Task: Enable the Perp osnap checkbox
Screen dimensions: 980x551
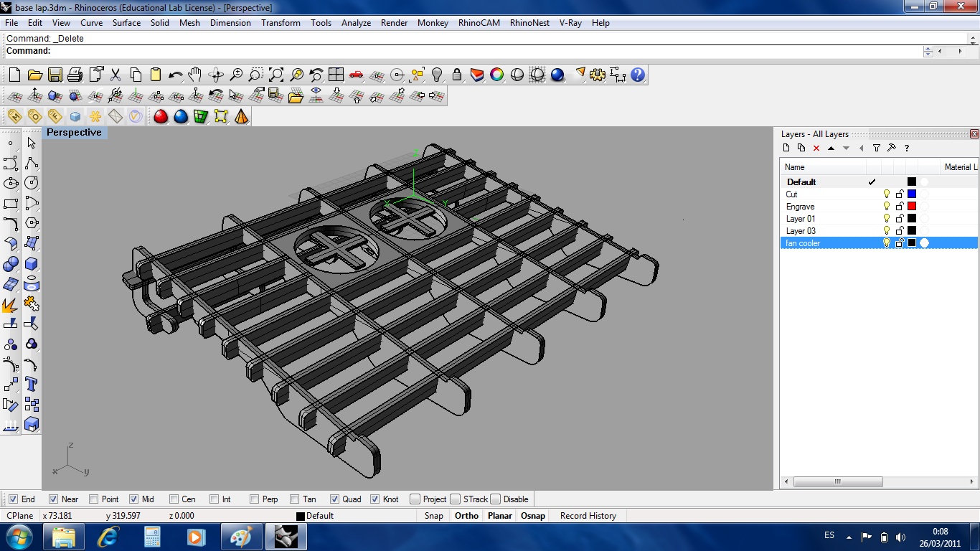Action: (254, 499)
